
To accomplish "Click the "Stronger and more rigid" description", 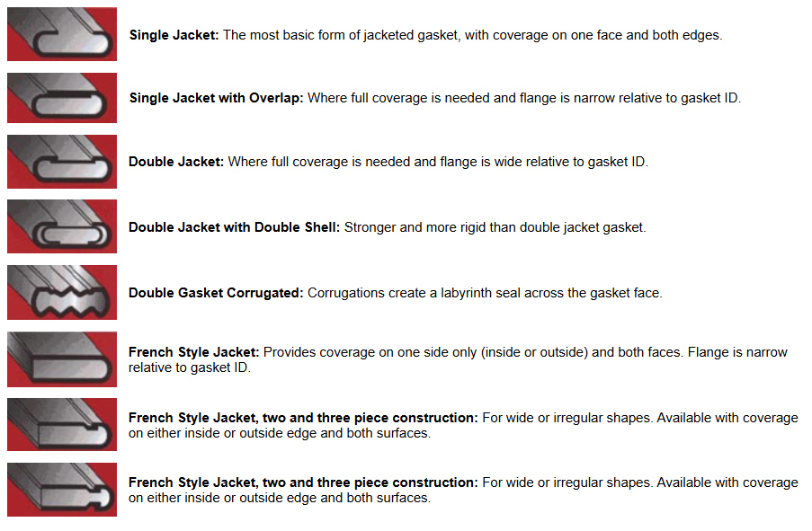I will point(495,227).
